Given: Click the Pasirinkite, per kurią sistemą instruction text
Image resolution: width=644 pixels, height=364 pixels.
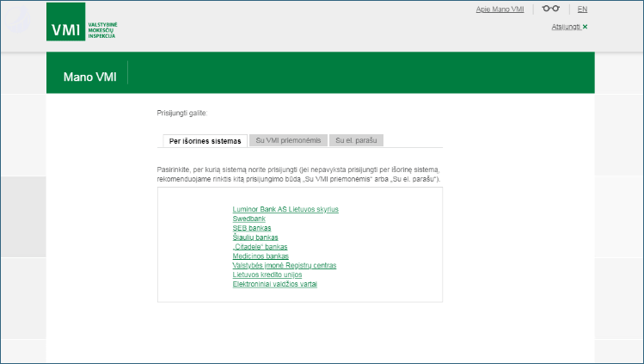Looking at the screenshot, I should [x=298, y=174].
